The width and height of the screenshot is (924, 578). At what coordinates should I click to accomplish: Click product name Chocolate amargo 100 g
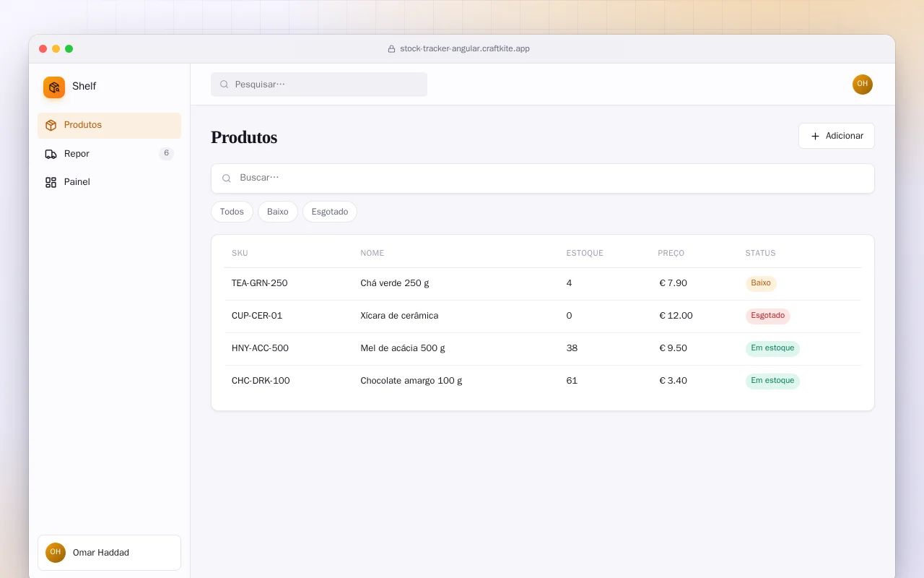click(411, 381)
